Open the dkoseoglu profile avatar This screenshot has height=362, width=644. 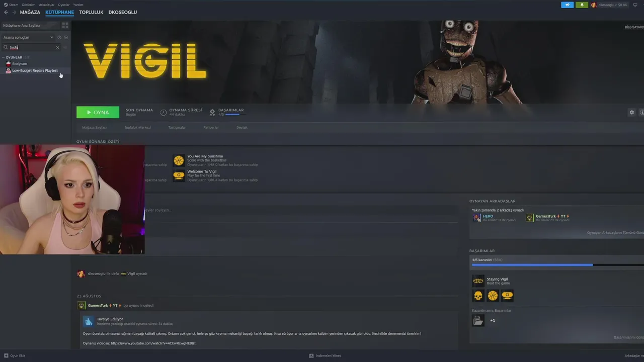[594, 5]
